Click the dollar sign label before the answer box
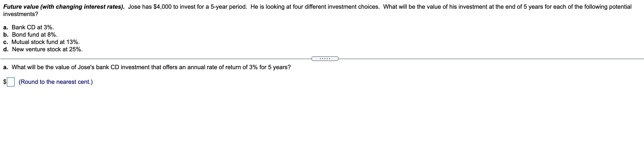The width and height of the screenshot is (644, 153). click(x=5, y=82)
